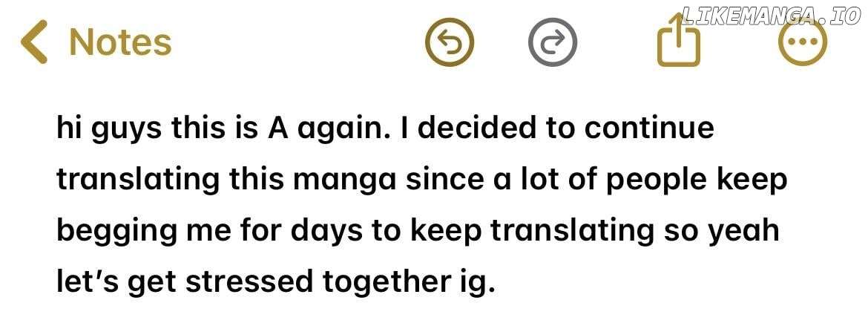Click the LIKEMANGA.IO watermark
Image resolution: width=868 pixels, height=326 pixels.
(770, 16)
